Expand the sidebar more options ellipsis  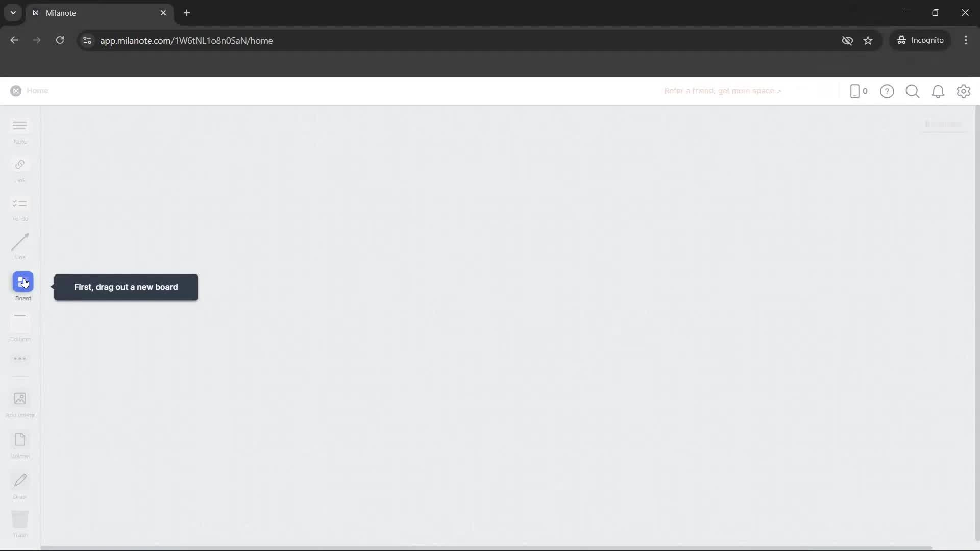pyautogui.click(x=19, y=359)
